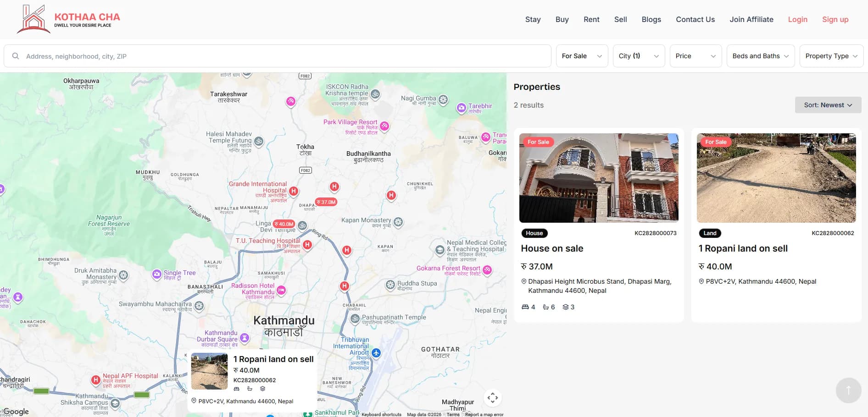
Task: Click the Kothaa Cha logo
Action: [x=69, y=19]
